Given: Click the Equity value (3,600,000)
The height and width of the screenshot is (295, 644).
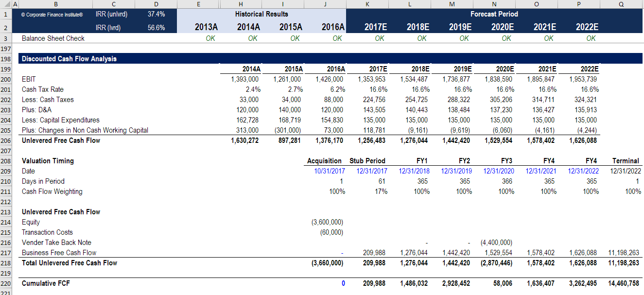Looking at the screenshot, I should [x=327, y=222].
